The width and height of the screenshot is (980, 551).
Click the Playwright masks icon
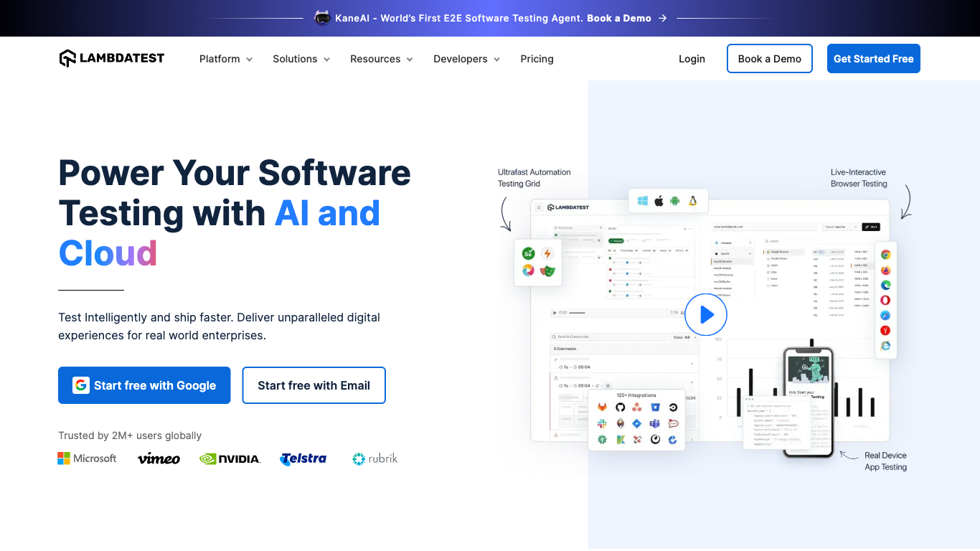point(548,270)
